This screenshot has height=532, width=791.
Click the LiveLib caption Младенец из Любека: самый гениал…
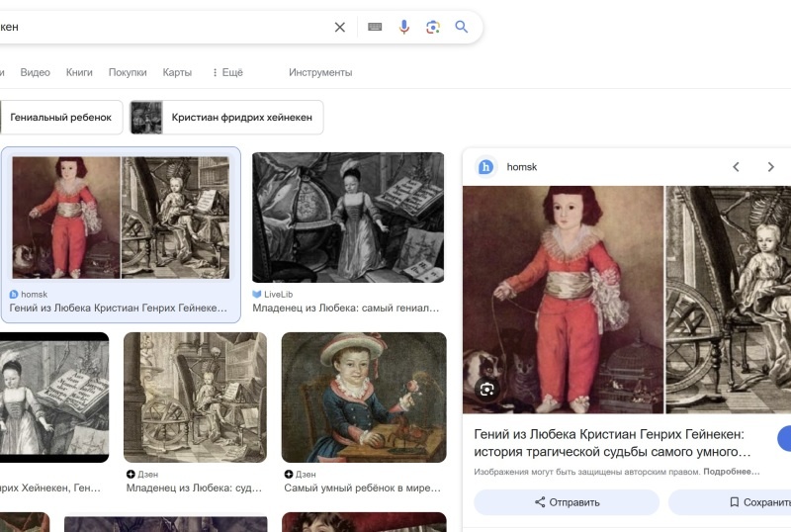point(345,308)
